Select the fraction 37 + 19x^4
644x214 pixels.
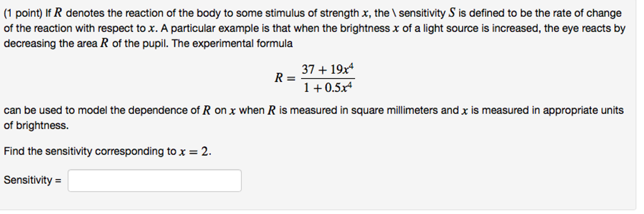pyautogui.click(x=328, y=69)
